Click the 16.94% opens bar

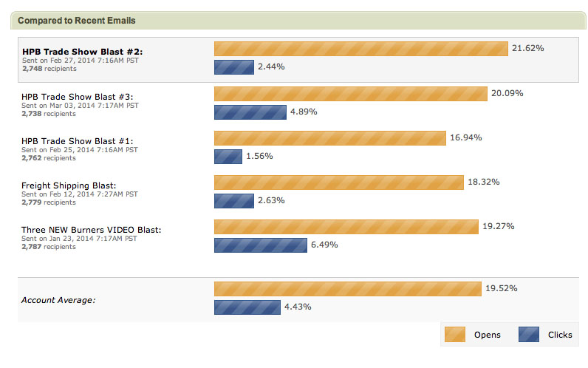pyautogui.click(x=329, y=138)
